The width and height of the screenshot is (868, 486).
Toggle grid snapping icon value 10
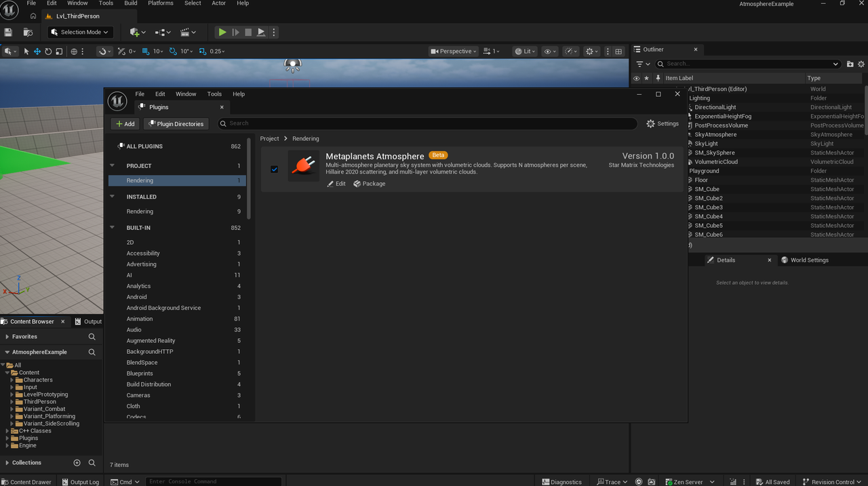(146, 51)
